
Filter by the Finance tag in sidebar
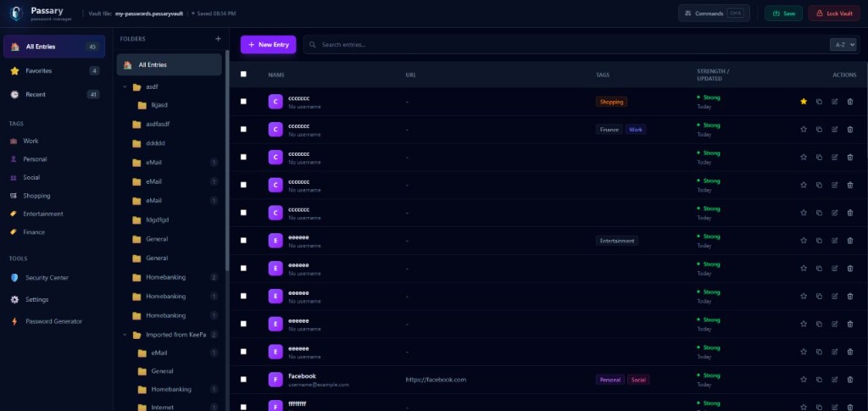point(34,232)
